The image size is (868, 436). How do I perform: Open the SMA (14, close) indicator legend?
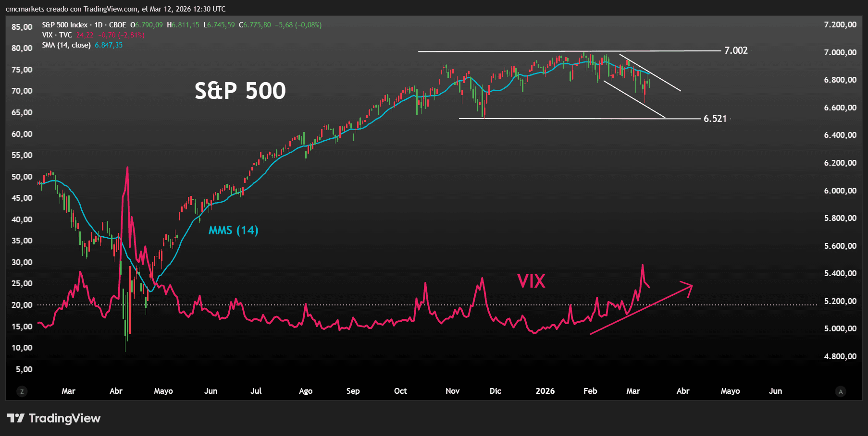click(66, 45)
